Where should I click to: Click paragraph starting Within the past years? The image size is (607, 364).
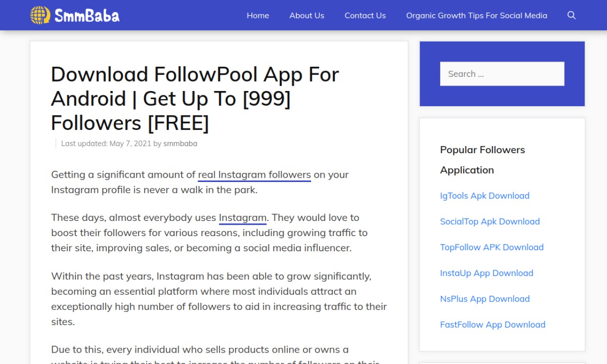[x=219, y=299]
